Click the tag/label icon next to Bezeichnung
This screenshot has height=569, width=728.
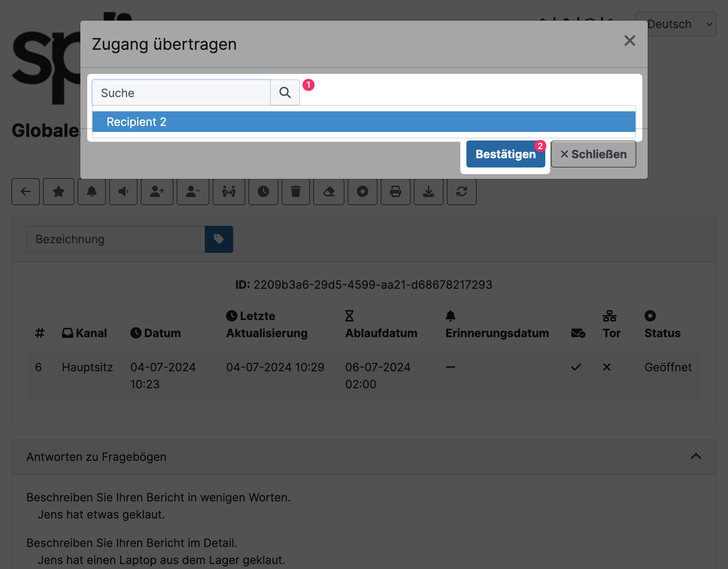pyautogui.click(x=219, y=240)
